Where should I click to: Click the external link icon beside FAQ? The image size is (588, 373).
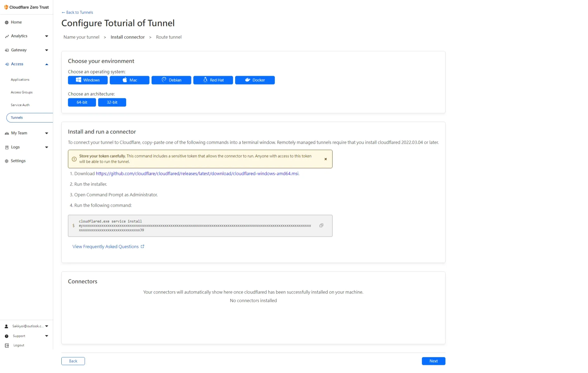[143, 246]
